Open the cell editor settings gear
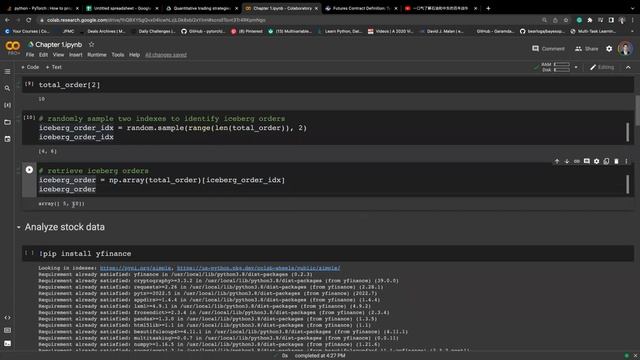 point(596,162)
